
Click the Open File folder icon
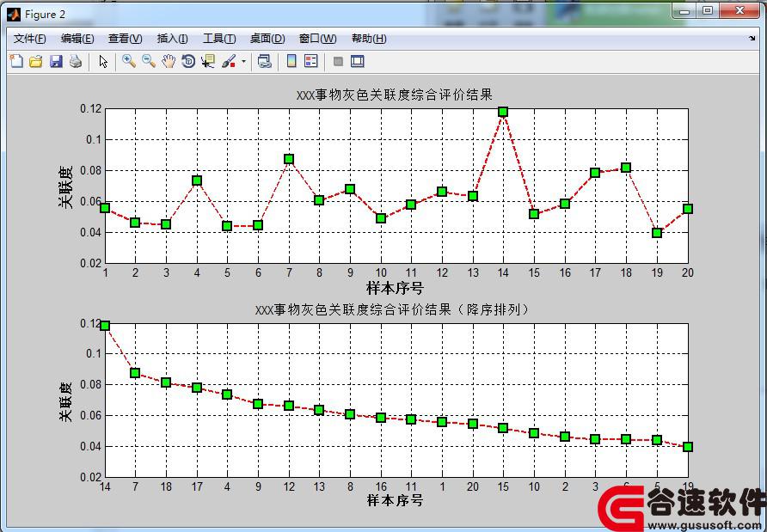coord(36,61)
